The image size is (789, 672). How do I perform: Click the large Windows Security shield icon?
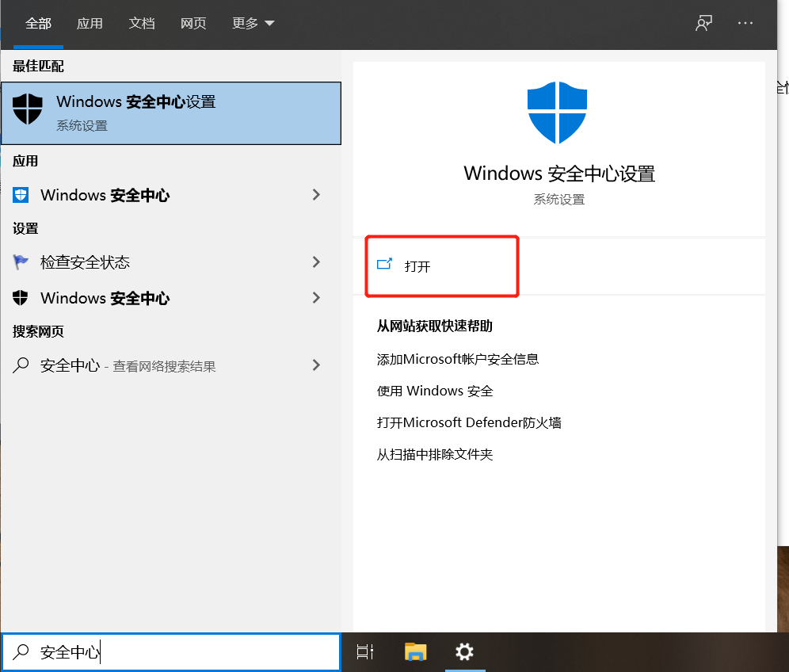coord(558,112)
